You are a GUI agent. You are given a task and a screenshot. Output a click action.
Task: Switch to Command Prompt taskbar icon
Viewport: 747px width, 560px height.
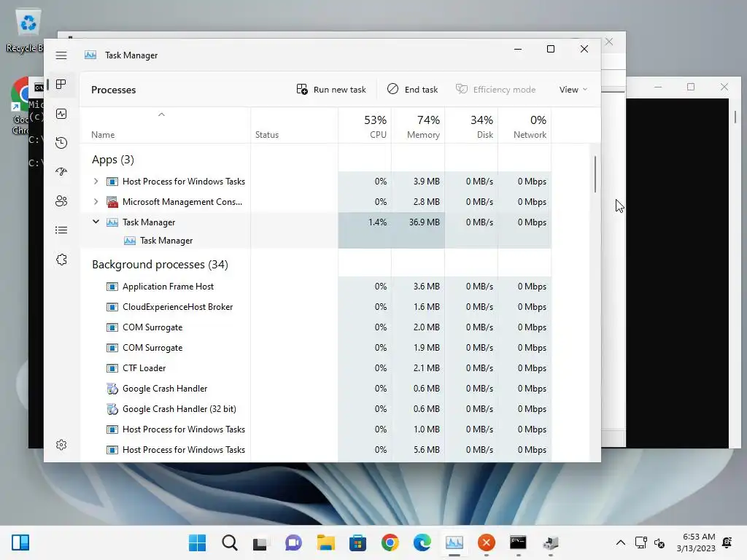point(519,542)
